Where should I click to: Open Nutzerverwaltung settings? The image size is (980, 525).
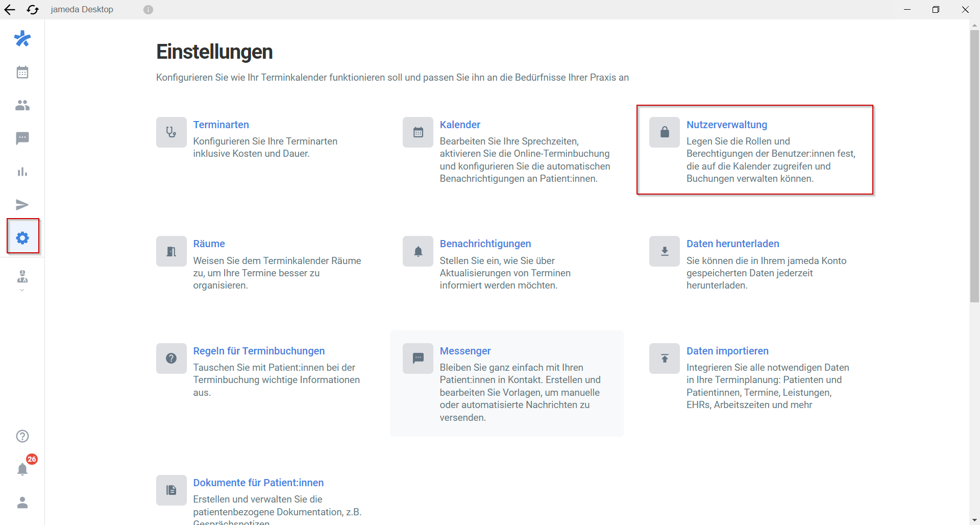(727, 125)
